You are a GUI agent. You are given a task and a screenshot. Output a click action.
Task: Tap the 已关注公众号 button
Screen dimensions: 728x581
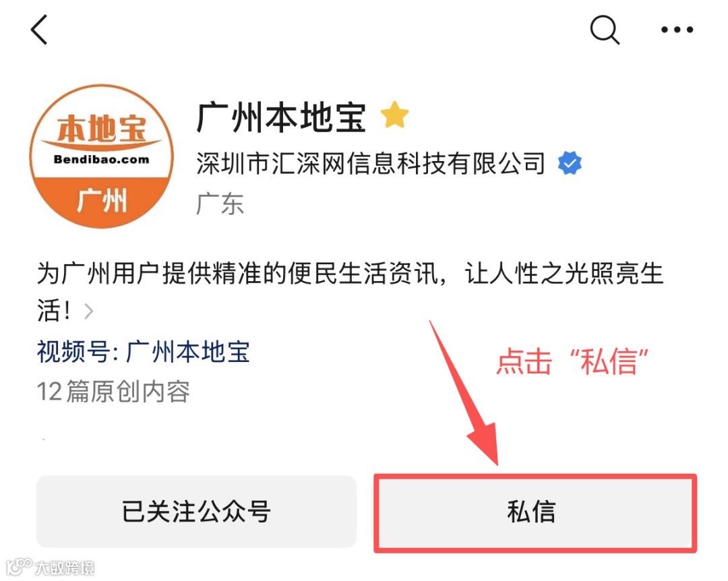(x=196, y=512)
